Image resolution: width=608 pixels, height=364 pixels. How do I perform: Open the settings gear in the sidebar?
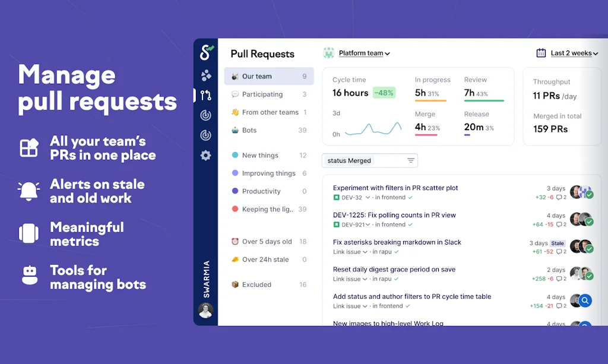[206, 156]
